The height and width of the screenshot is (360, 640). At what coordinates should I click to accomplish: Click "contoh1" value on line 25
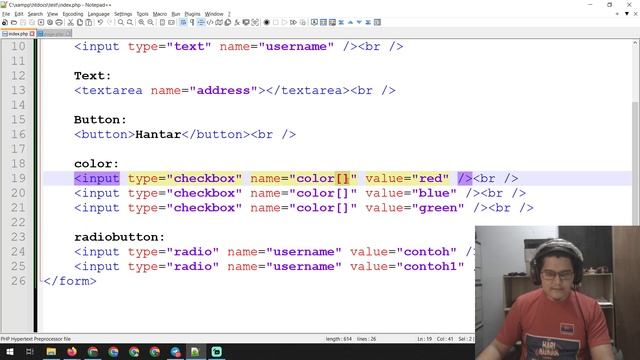point(430,267)
